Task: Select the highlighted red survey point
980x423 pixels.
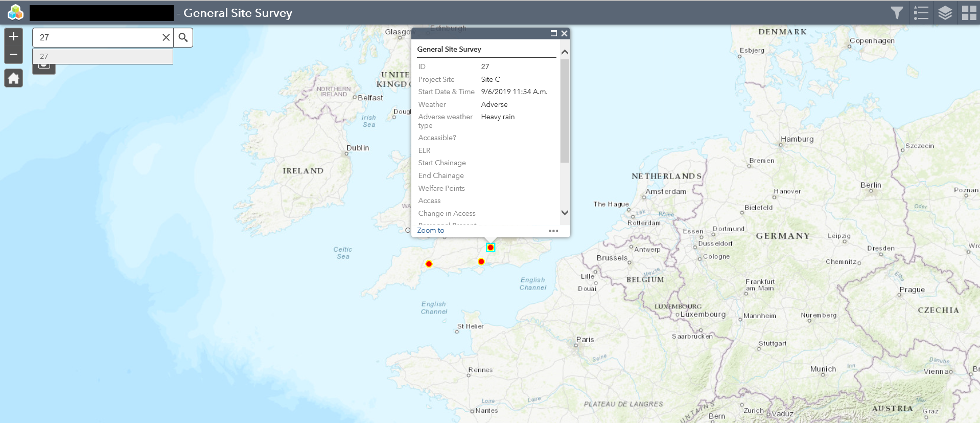Action: [491, 248]
